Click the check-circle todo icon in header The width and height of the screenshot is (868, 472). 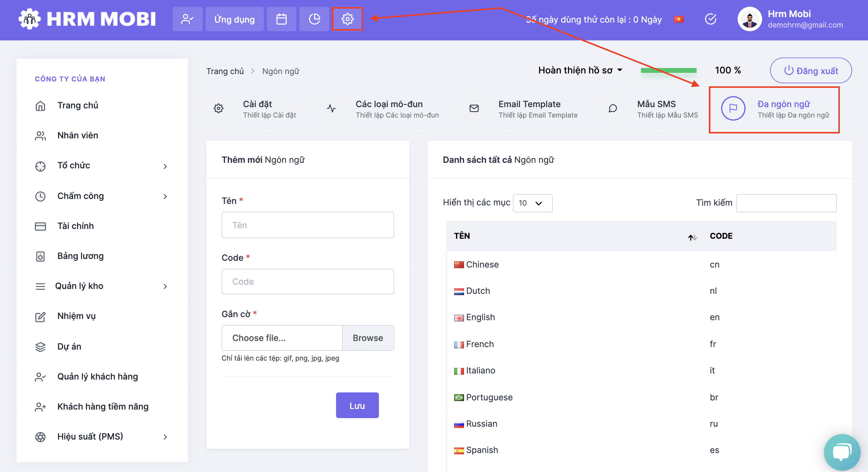[711, 19]
